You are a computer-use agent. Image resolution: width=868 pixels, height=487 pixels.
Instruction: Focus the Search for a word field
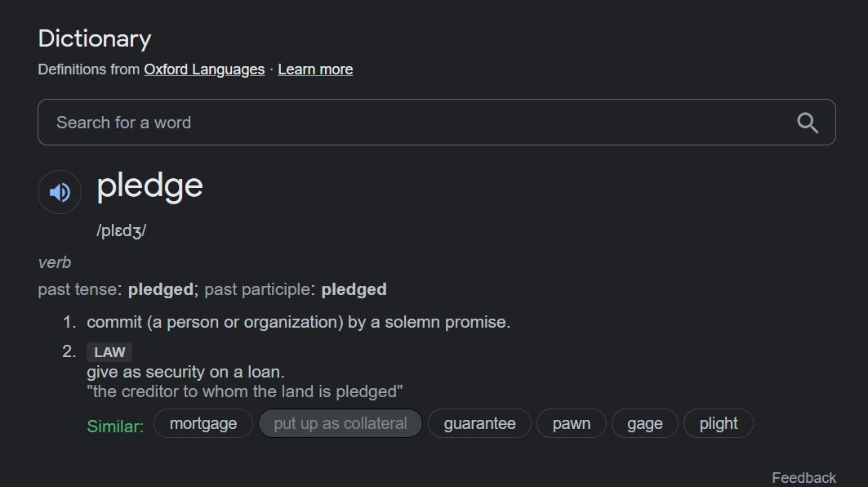436,123
